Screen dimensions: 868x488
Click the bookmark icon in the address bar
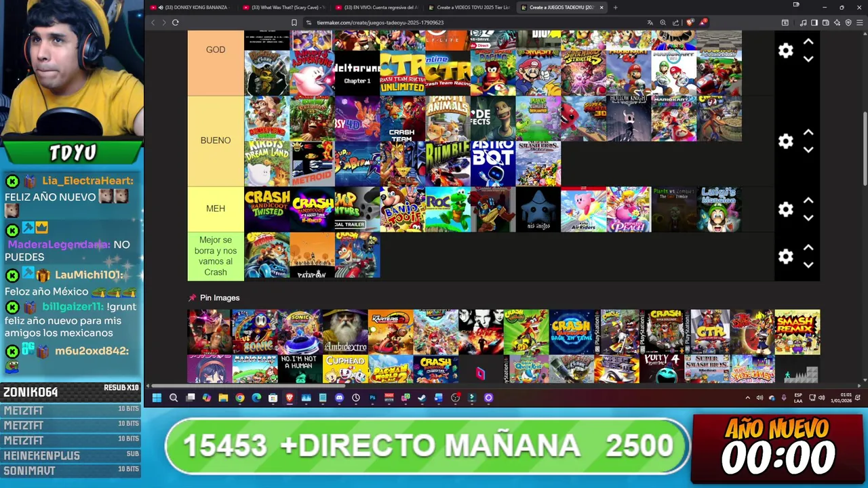tap(294, 22)
